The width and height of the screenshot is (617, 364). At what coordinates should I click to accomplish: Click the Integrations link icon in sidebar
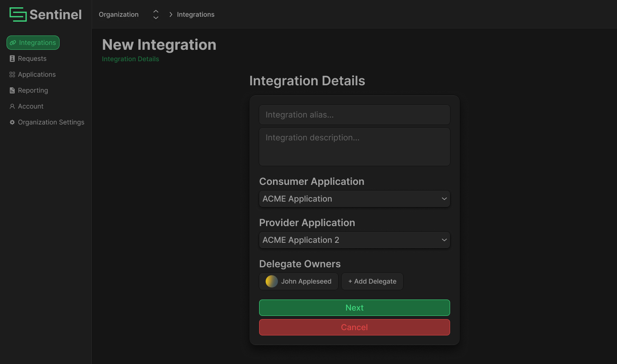pos(13,42)
